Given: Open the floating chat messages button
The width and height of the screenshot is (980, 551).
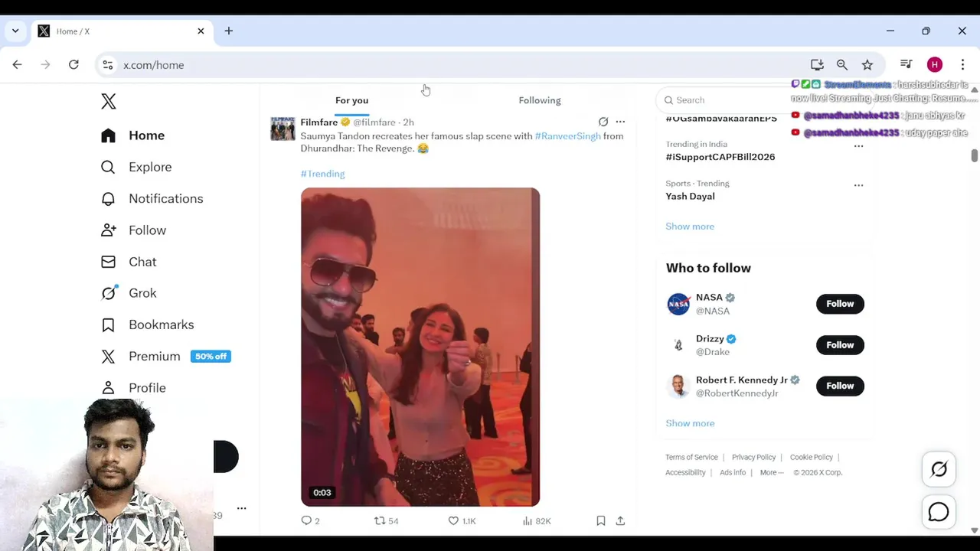Looking at the screenshot, I should tap(939, 512).
